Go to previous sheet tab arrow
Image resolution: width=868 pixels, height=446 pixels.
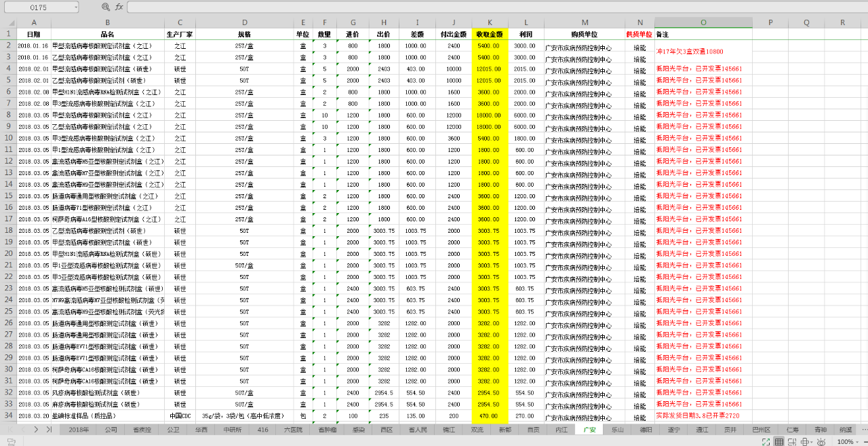(23, 430)
